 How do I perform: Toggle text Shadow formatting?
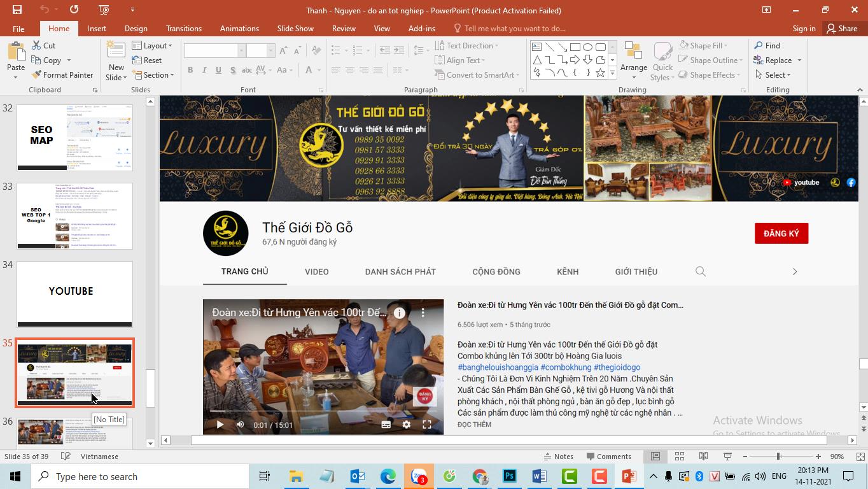click(233, 70)
